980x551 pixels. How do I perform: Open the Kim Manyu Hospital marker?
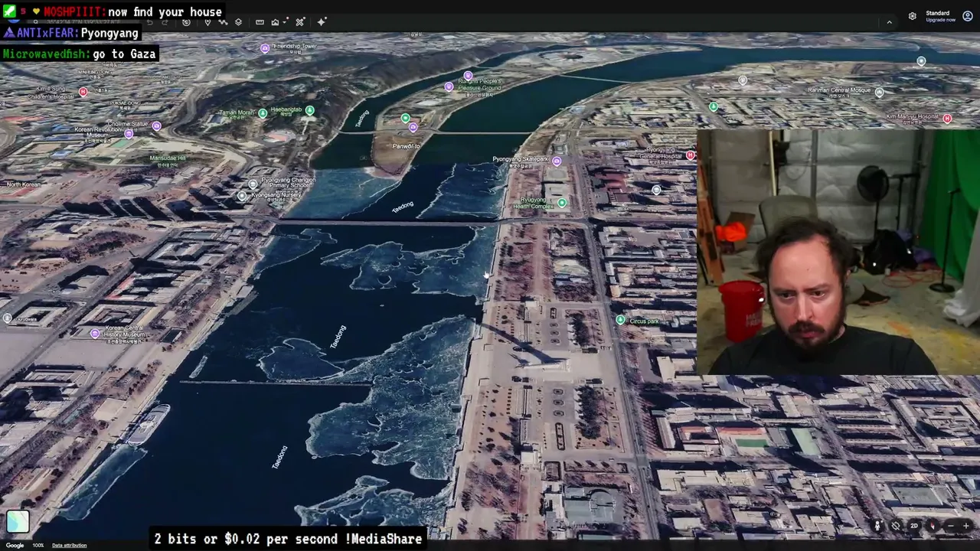[x=947, y=119]
